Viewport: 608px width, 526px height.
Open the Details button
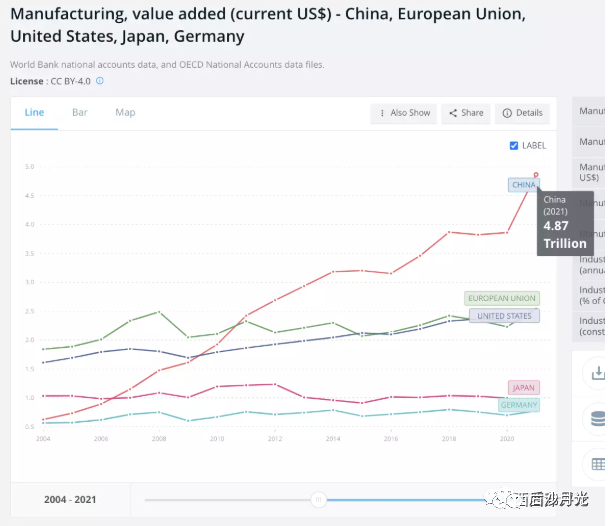pos(523,113)
